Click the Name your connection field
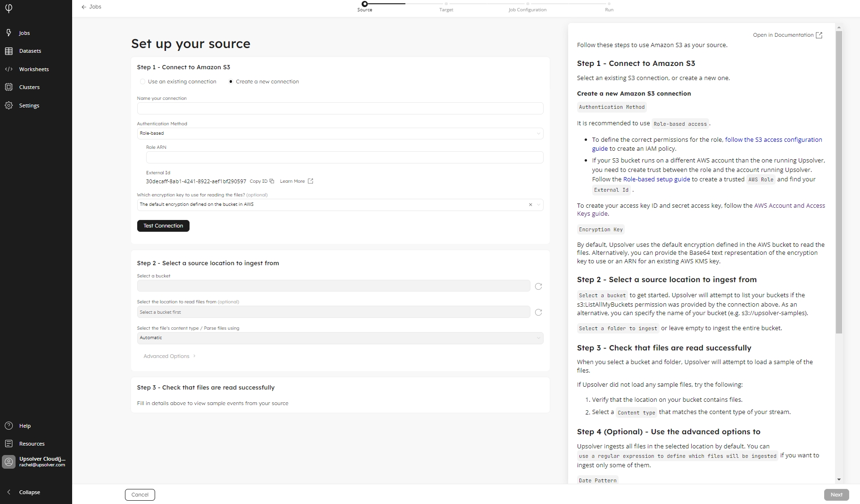This screenshot has height=504, width=860. click(x=340, y=108)
